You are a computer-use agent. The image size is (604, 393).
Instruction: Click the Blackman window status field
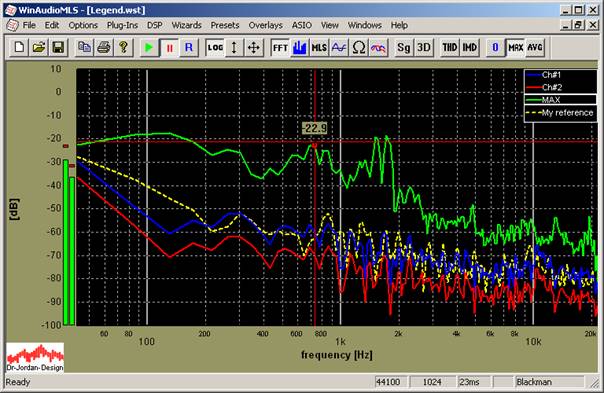pyautogui.click(x=550, y=382)
